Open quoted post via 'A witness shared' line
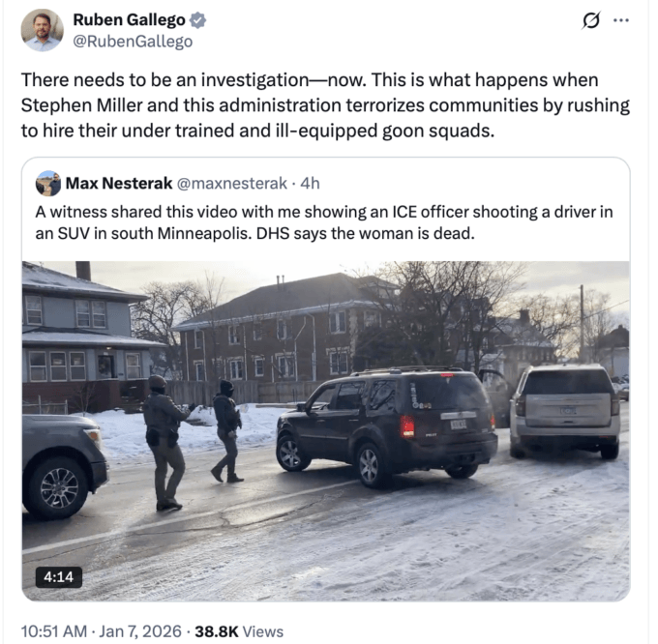The height and width of the screenshot is (644, 658). click(324, 212)
